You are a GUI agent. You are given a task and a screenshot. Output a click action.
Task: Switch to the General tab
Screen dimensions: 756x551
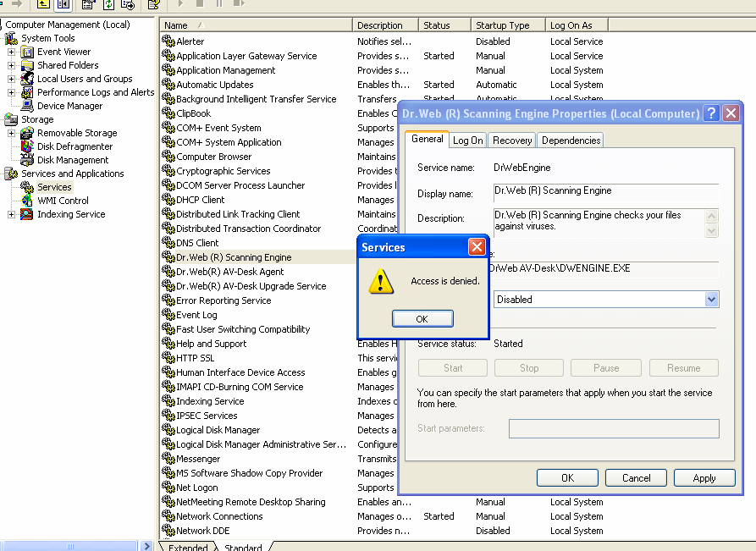(x=428, y=139)
